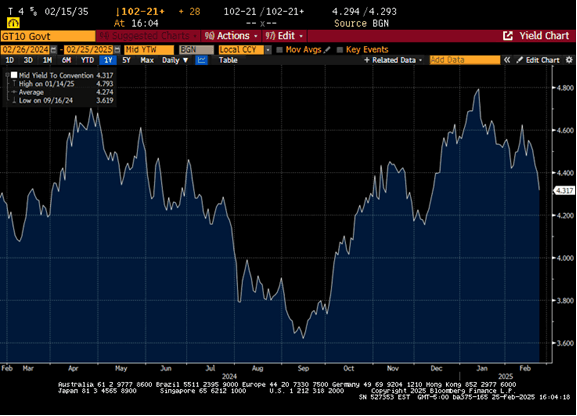577x416 pixels.
Task: Expand the Local CCY currency dropdown
Action: pos(268,50)
